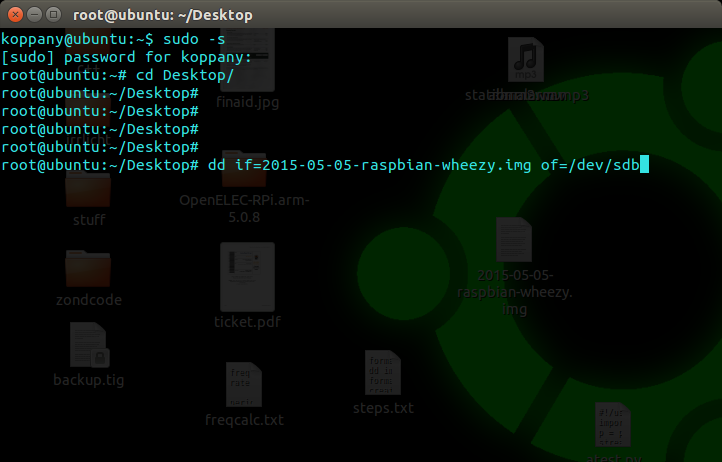Select the locked backup.tig file icon
The height and width of the screenshot is (462, 722).
(90, 345)
